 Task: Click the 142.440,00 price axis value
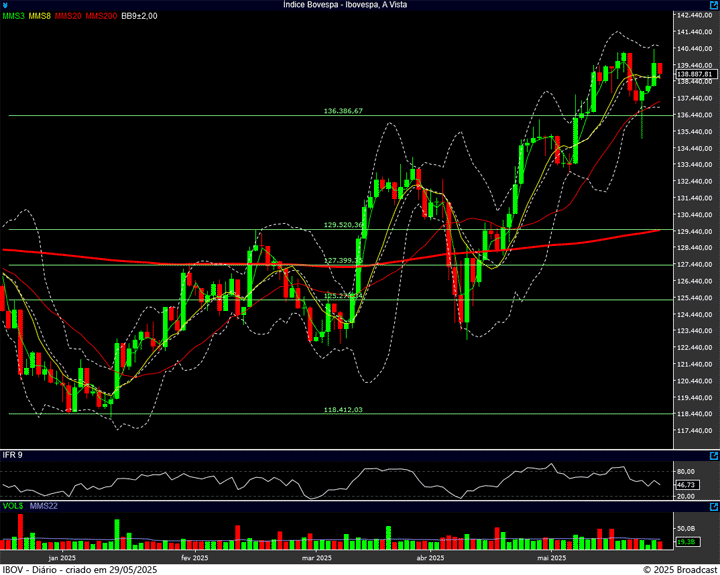(x=694, y=15)
